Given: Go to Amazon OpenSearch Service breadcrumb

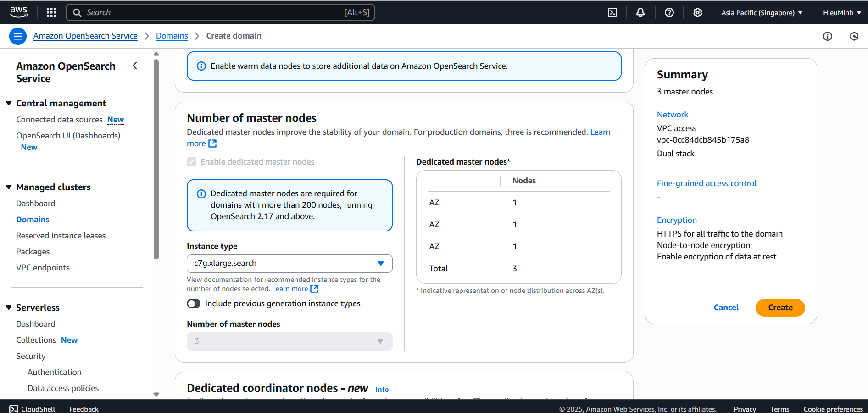Looking at the screenshot, I should click(85, 36).
